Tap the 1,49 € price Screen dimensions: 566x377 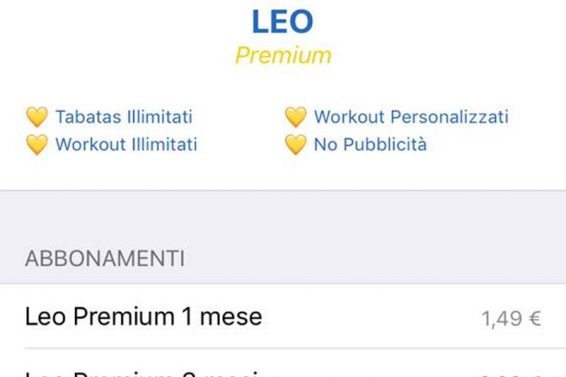pos(511,318)
